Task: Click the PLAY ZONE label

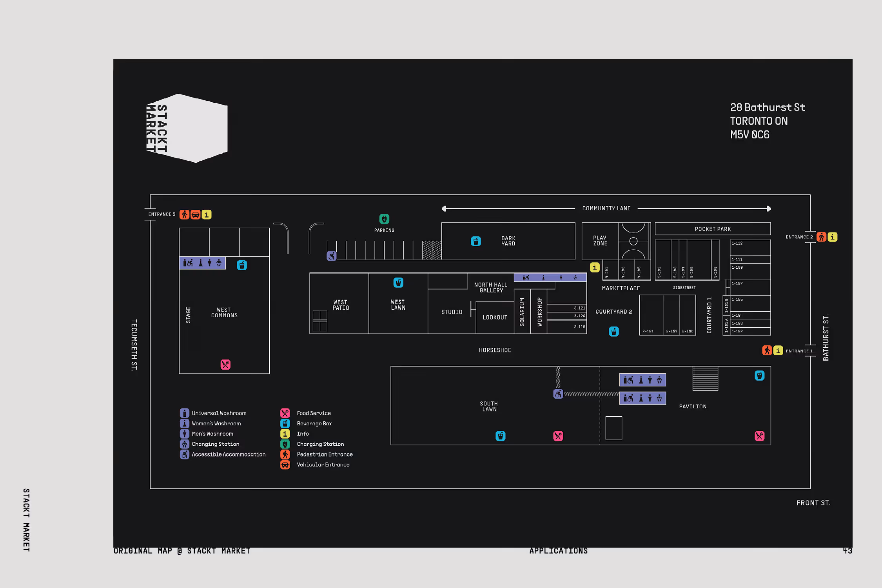Action: click(x=600, y=241)
